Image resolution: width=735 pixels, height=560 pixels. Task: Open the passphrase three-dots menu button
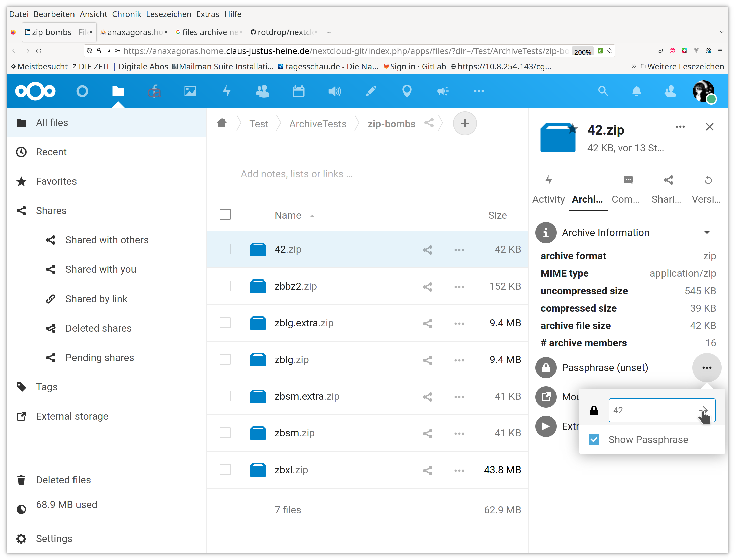tap(707, 368)
